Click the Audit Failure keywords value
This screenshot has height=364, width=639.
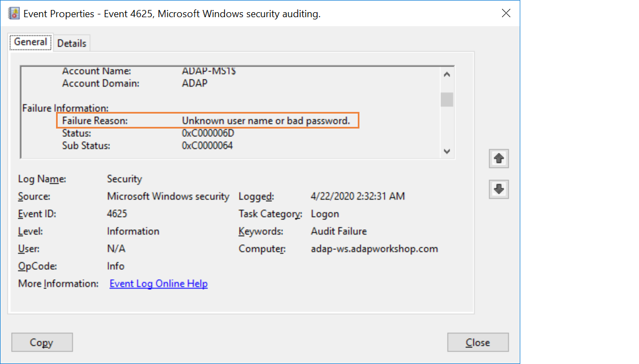[339, 231]
